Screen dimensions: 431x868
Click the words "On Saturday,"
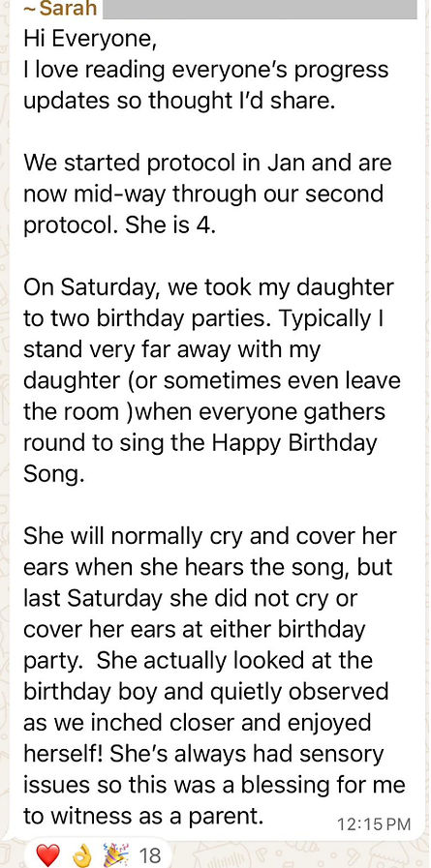pos(92,288)
